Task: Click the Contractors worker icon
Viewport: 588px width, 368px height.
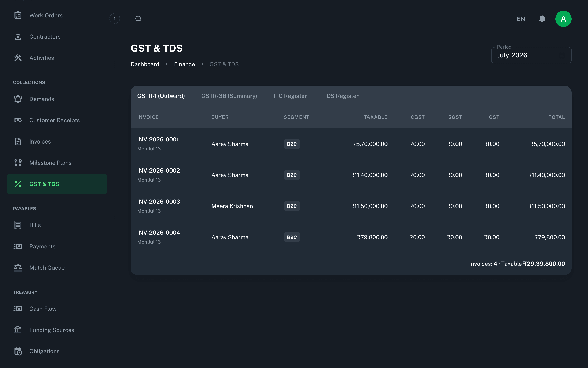Action: tap(18, 37)
